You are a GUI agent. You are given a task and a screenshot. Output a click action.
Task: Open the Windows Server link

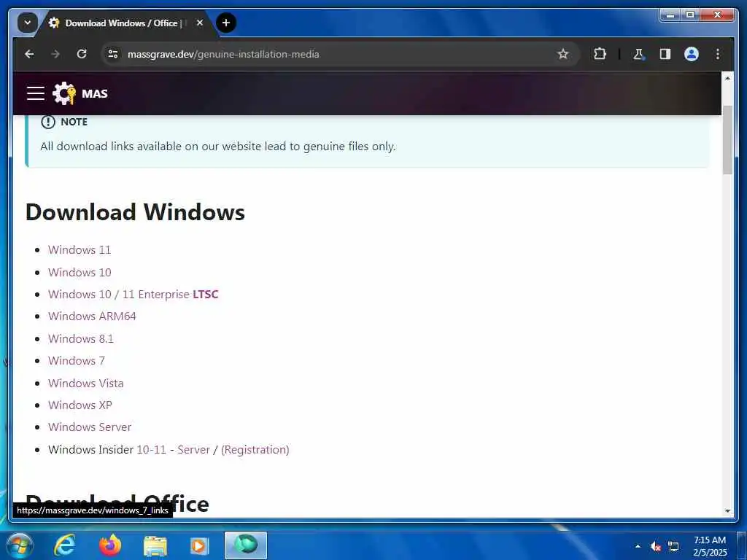[90, 427]
